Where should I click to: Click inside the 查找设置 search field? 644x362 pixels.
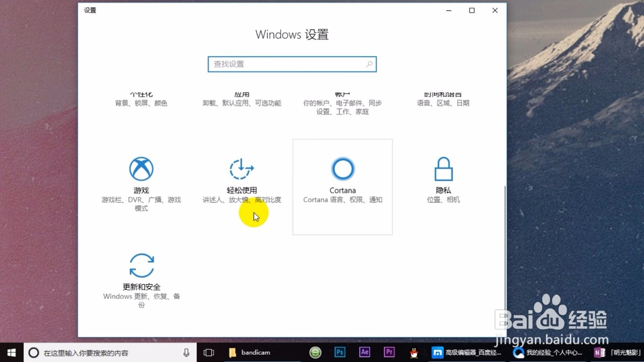(292, 64)
